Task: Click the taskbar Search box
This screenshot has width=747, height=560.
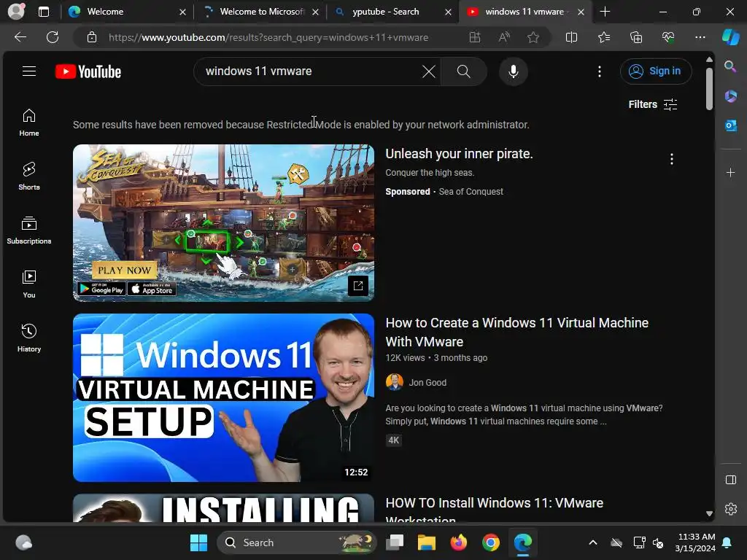Action: 296,542
